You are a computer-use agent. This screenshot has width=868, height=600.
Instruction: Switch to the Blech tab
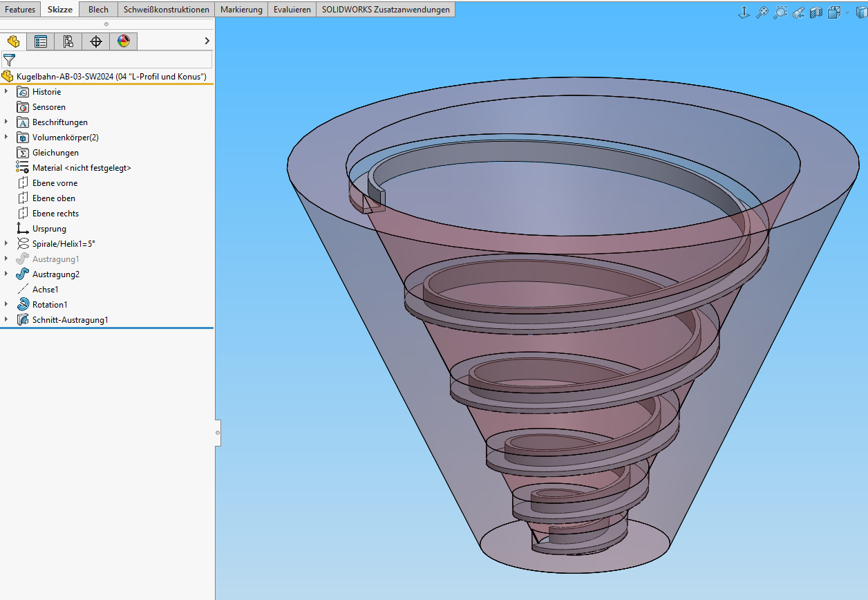pyautogui.click(x=98, y=10)
